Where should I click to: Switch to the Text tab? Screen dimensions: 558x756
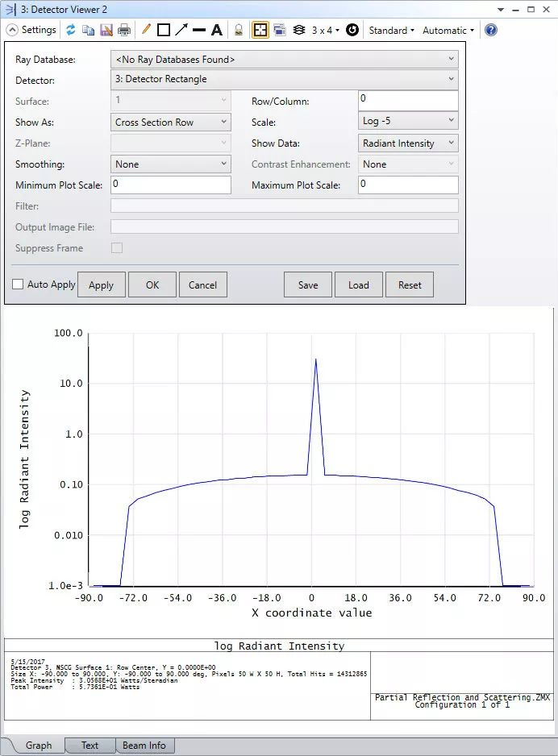90,746
